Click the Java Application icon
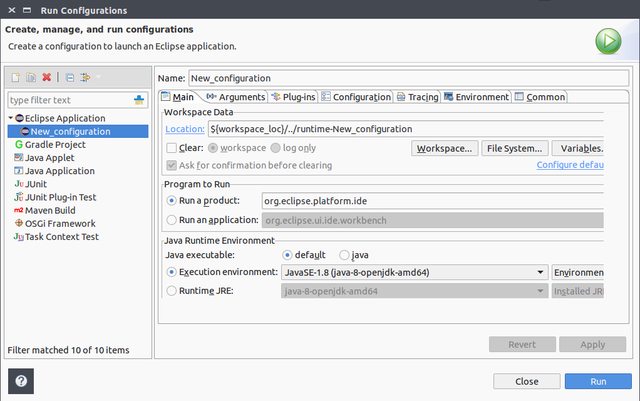 [x=19, y=171]
